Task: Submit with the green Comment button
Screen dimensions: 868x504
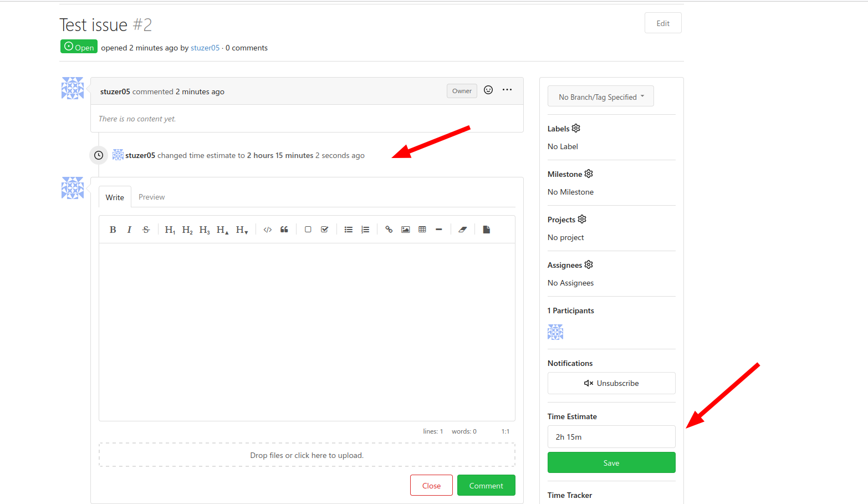Action: coord(486,485)
